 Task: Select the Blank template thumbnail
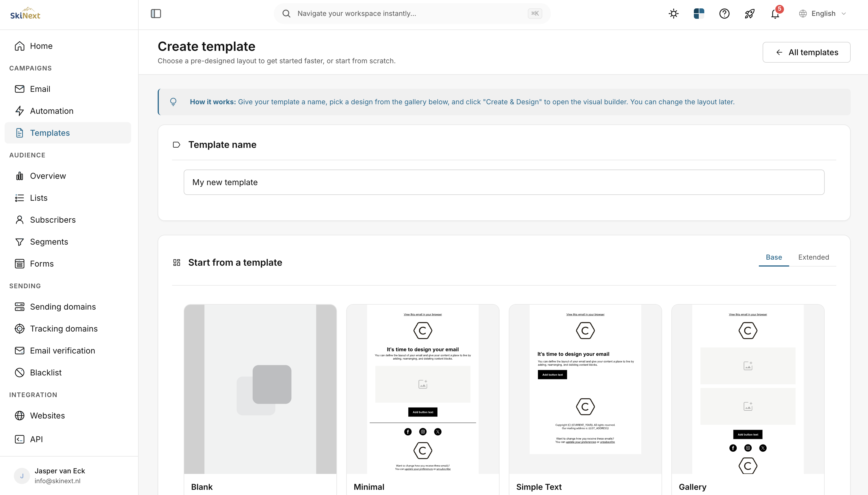(260, 389)
